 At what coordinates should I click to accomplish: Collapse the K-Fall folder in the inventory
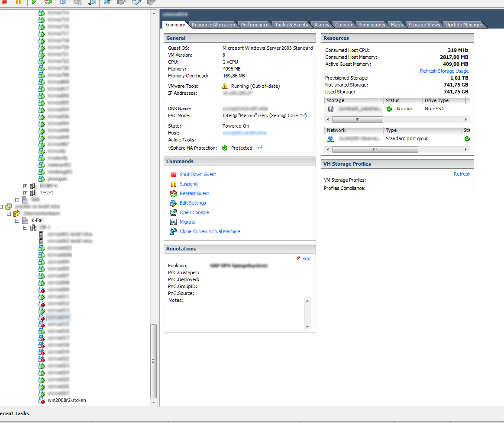pos(17,220)
